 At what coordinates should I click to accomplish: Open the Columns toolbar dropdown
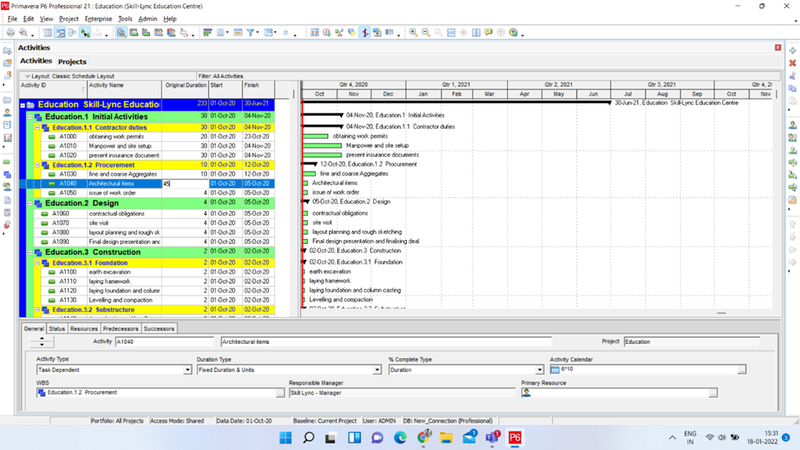click(222, 33)
